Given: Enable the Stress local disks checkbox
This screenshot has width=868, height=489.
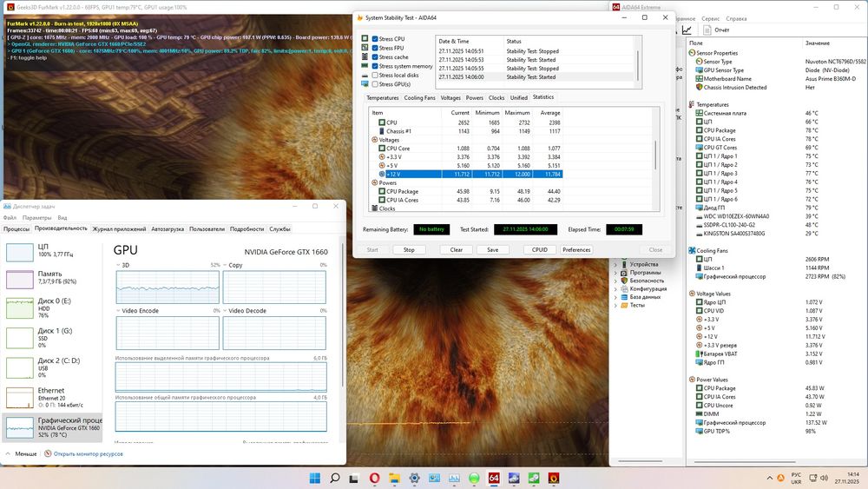Looking at the screenshot, I should (x=375, y=76).
